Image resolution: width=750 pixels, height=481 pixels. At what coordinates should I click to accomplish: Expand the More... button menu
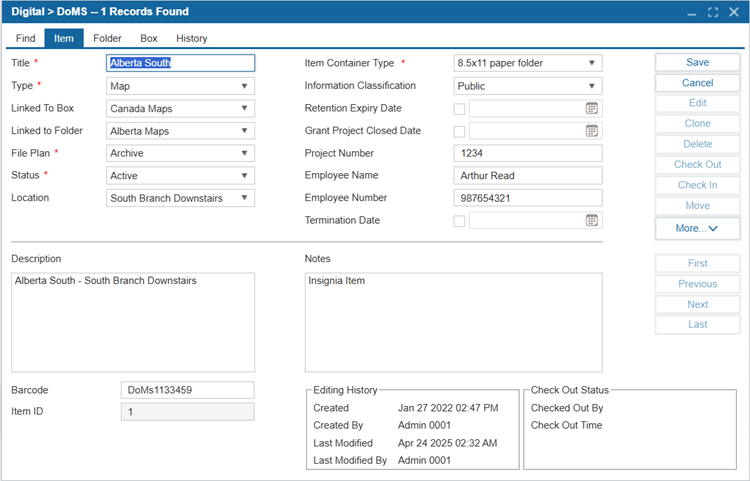click(697, 228)
